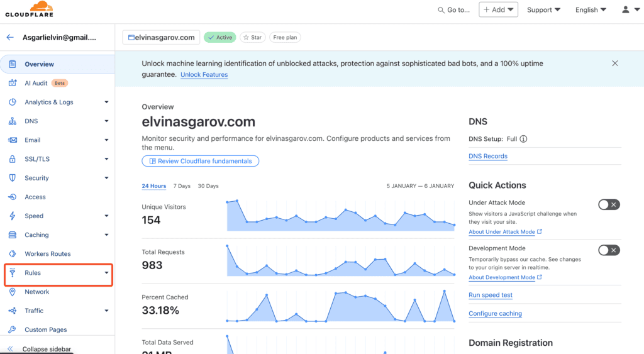Expand the SSL/TLS sidebar menu arrow

pyautogui.click(x=106, y=159)
